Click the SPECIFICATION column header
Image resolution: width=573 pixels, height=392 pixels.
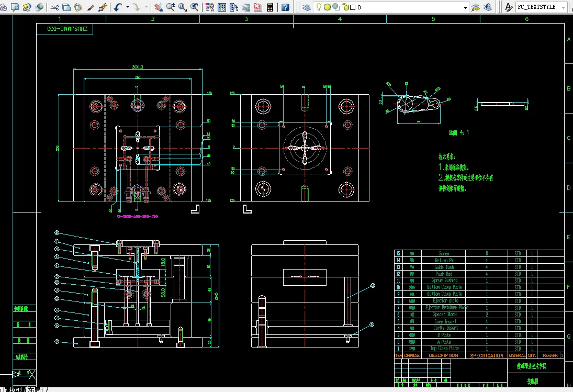pyautogui.click(x=486, y=355)
